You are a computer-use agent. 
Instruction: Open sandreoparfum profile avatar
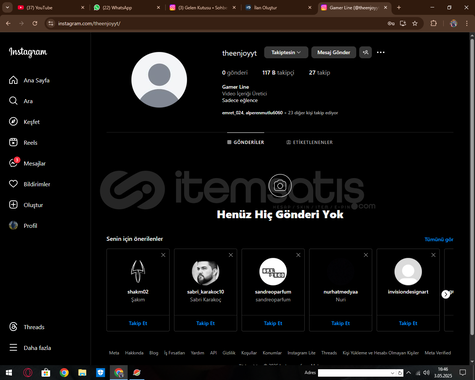click(273, 271)
